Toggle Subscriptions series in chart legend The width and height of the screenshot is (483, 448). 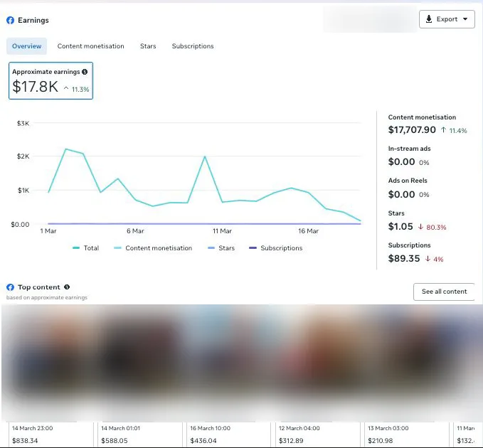tap(276, 248)
